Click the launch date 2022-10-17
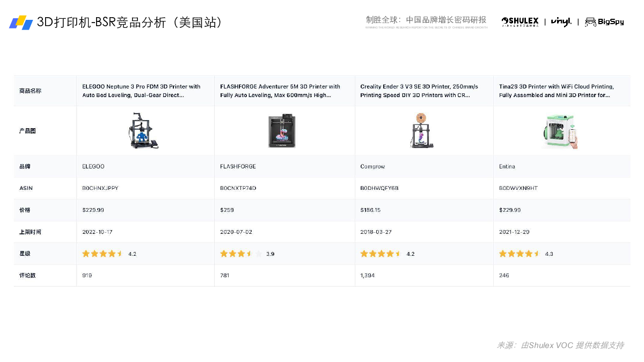 click(x=98, y=232)
